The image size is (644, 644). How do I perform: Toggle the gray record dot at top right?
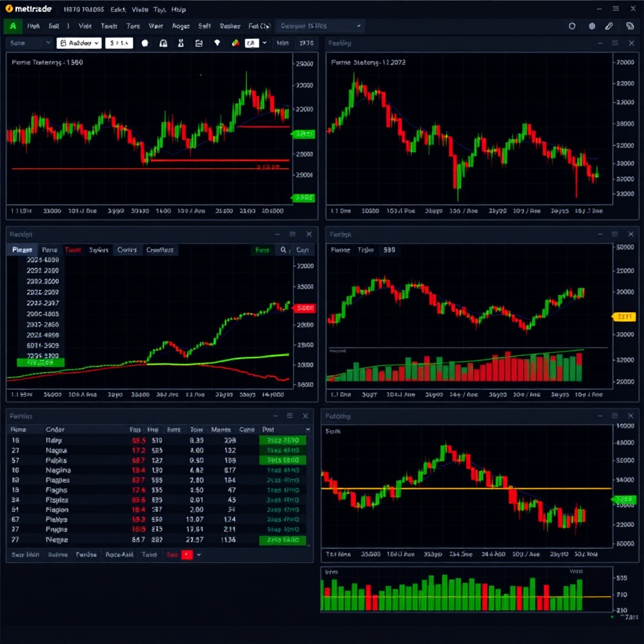(x=592, y=26)
